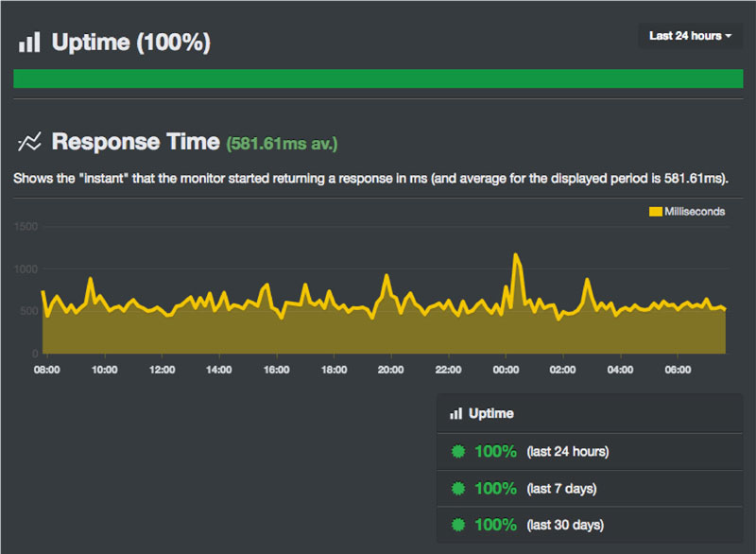Image resolution: width=756 pixels, height=554 pixels.
Task: Click the 00:00 label on the time axis
Action: point(506,370)
